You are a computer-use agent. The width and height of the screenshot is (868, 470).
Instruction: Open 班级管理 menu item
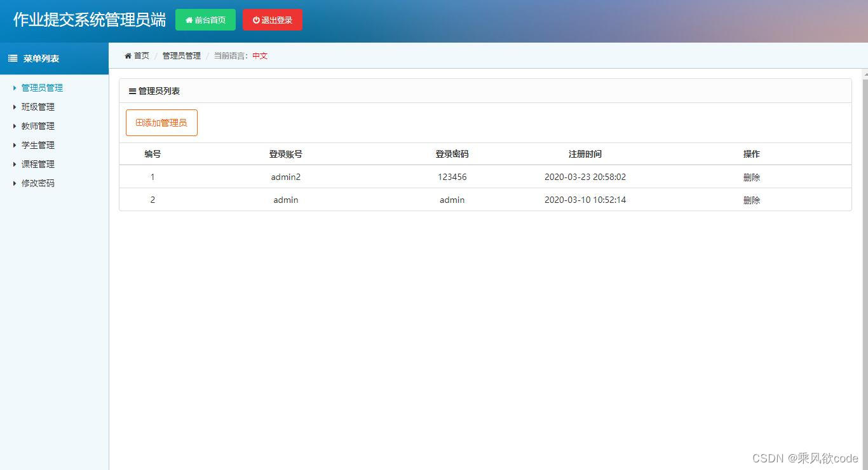38,107
